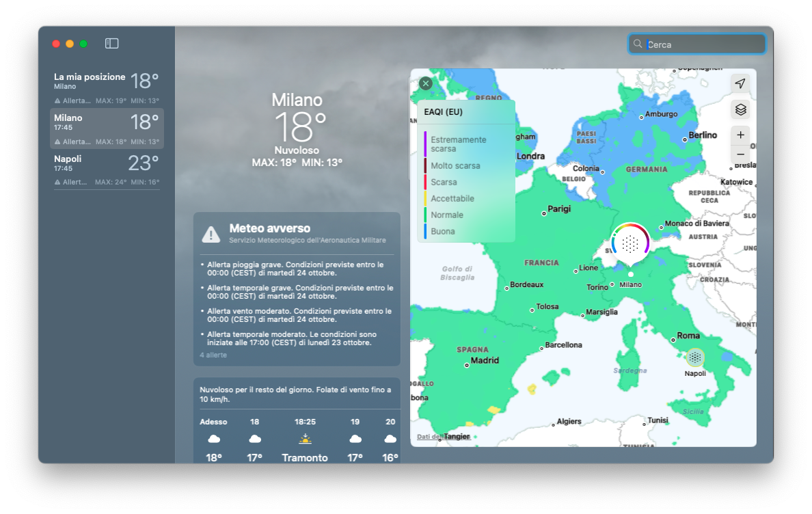The image size is (812, 514).
Task: Close the air quality map
Action: 426,83
